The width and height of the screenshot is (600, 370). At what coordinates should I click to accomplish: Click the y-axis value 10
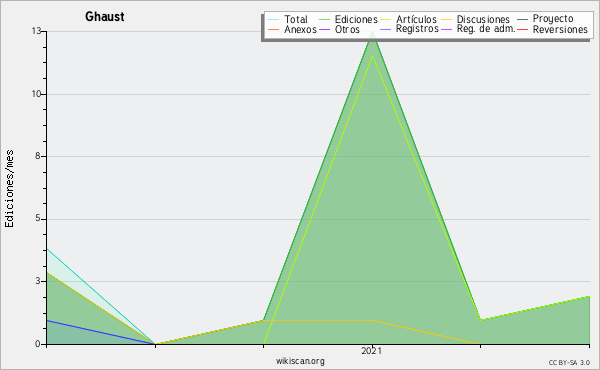(x=36, y=94)
